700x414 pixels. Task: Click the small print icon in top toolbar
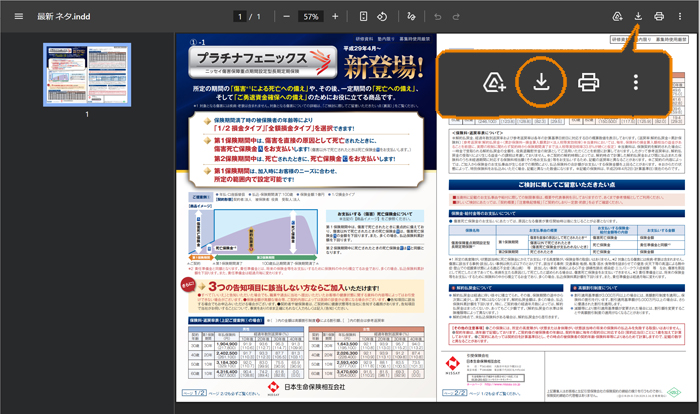[x=659, y=16]
